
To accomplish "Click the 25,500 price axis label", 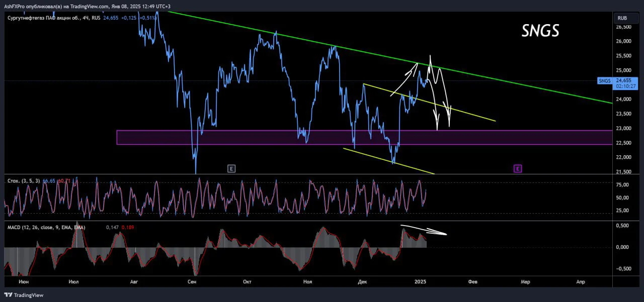I will (623, 56).
